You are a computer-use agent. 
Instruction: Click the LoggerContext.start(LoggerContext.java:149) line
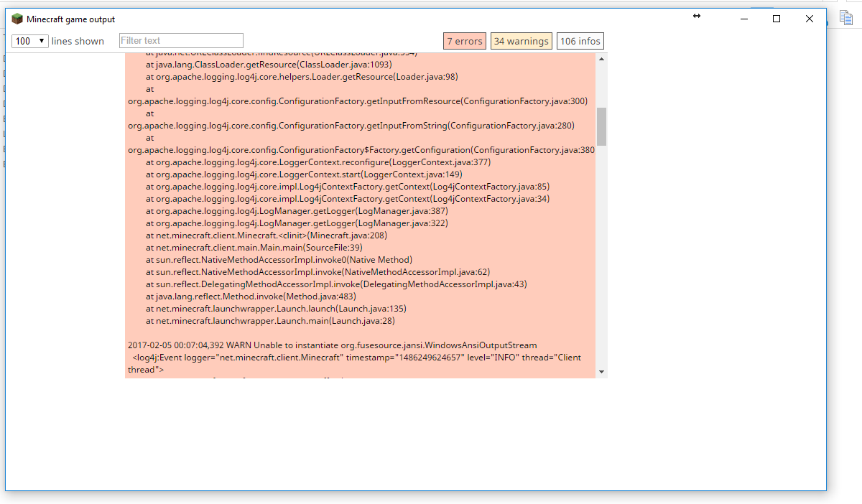point(304,174)
